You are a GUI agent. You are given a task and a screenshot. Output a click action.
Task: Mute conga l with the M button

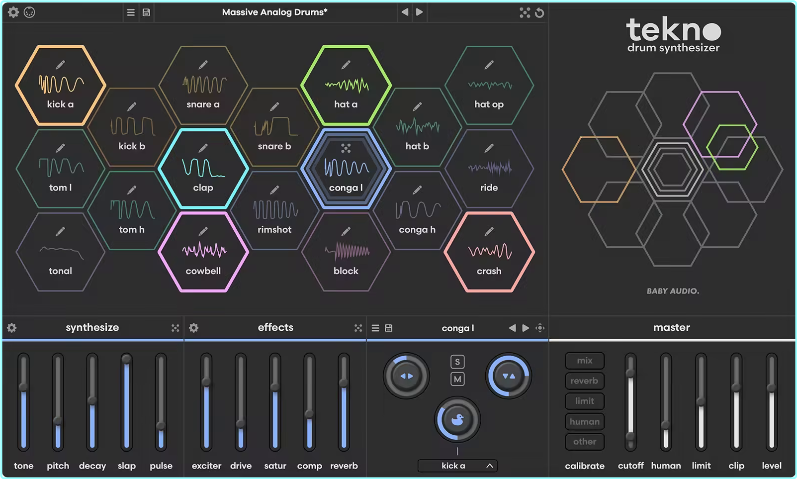[457, 379]
